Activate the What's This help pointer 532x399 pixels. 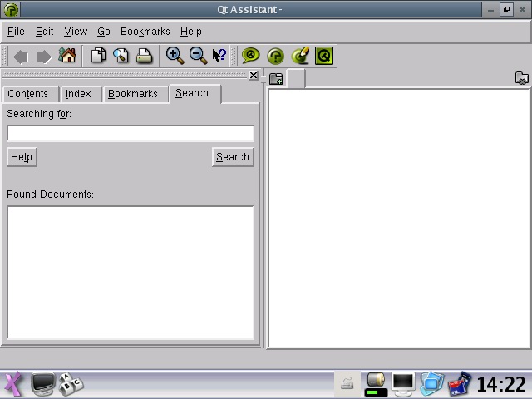click(219, 56)
